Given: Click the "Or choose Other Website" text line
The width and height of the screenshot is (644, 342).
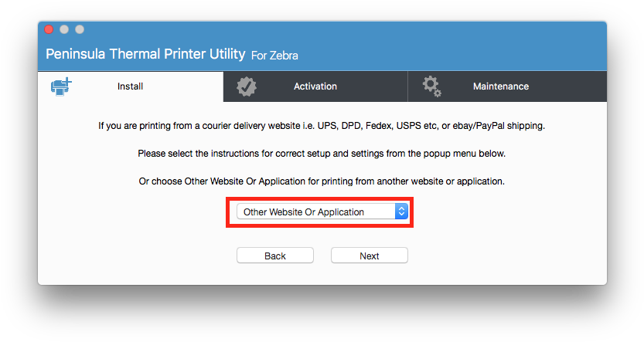Looking at the screenshot, I should (x=322, y=181).
